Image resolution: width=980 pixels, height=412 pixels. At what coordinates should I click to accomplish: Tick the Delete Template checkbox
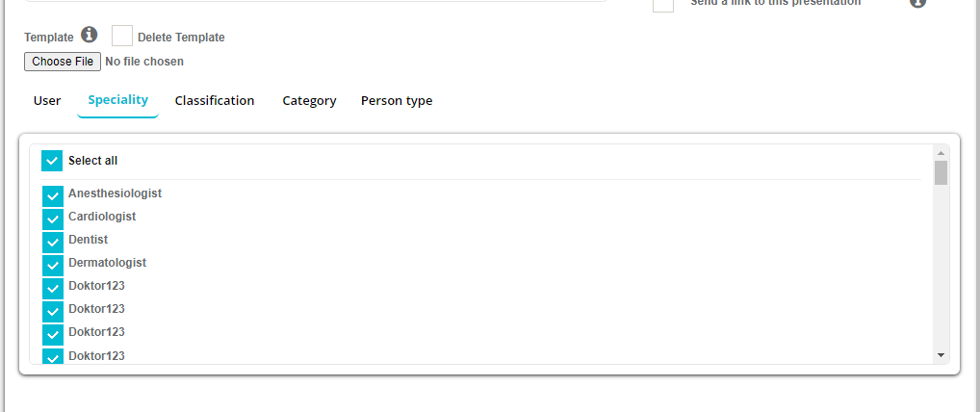[122, 37]
